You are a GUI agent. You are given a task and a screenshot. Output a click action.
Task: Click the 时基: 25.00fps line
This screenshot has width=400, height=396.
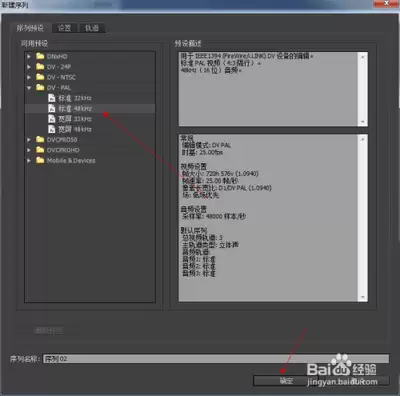pos(202,152)
